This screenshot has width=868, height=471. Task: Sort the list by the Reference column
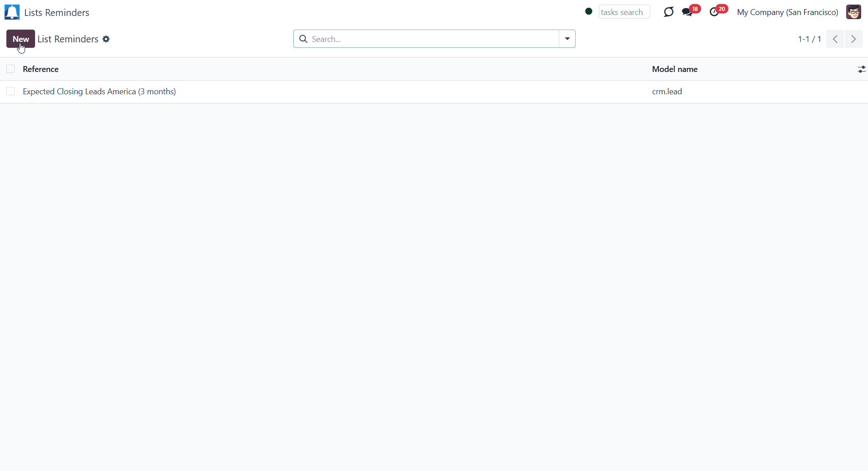click(41, 69)
